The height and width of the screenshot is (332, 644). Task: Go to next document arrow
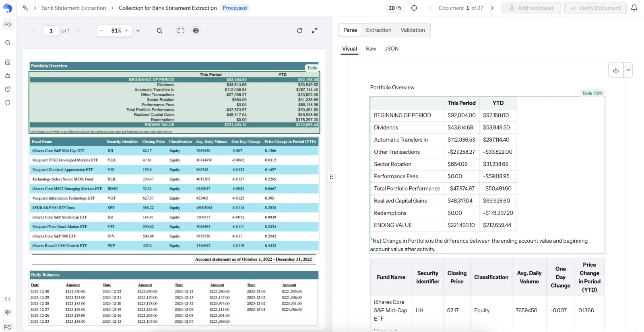pos(492,8)
